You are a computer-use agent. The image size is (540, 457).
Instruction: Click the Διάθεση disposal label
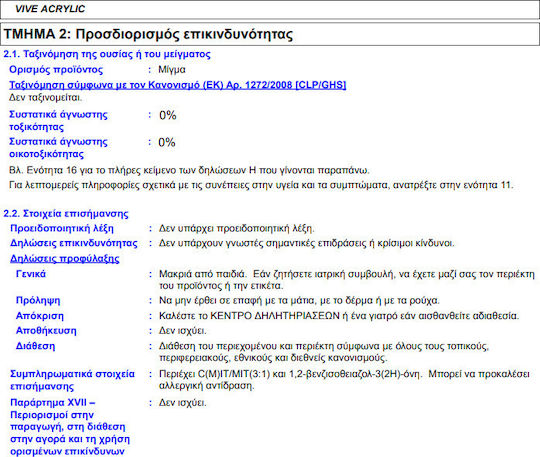pos(35,346)
